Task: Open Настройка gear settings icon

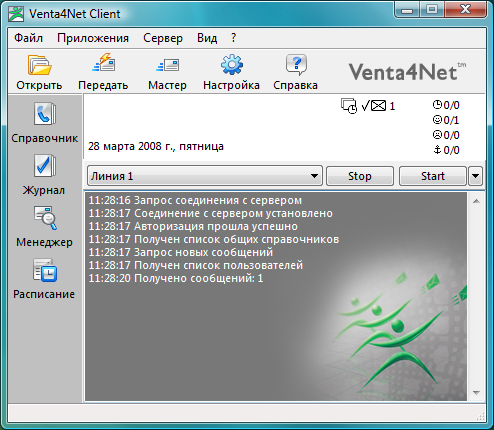Action: [232, 64]
